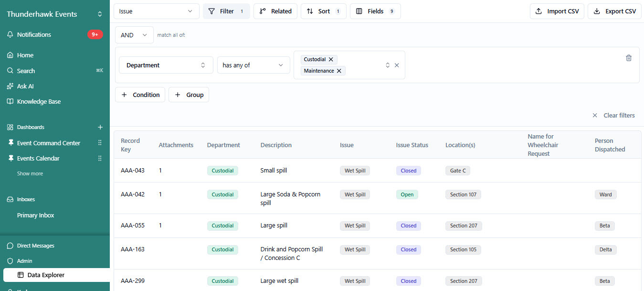Click the Ward person dispatched tag
644x291 pixels.
pyautogui.click(x=606, y=194)
